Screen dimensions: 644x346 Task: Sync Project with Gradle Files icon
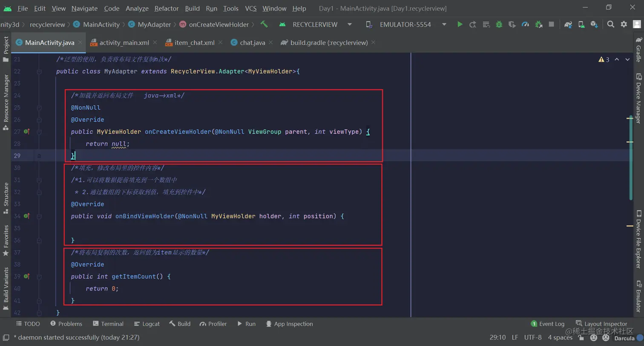pyautogui.click(x=568, y=25)
